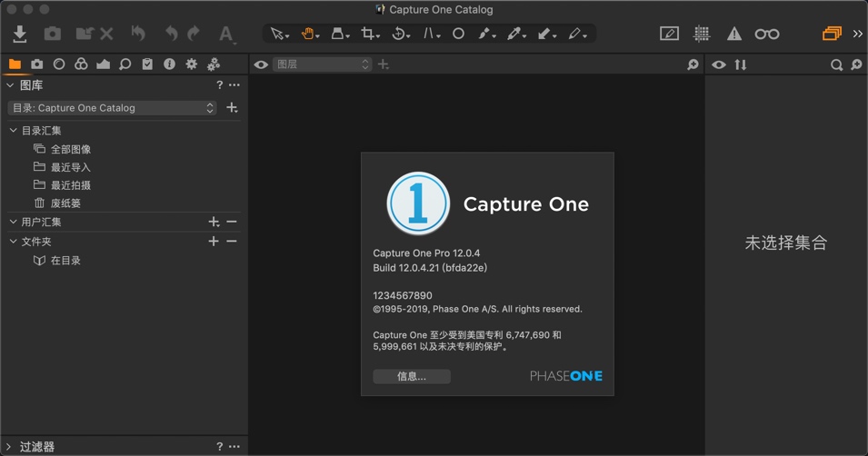The width and height of the screenshot is (868, 456).
Task: Select 最近导入 collection
Action: (70, 167)
